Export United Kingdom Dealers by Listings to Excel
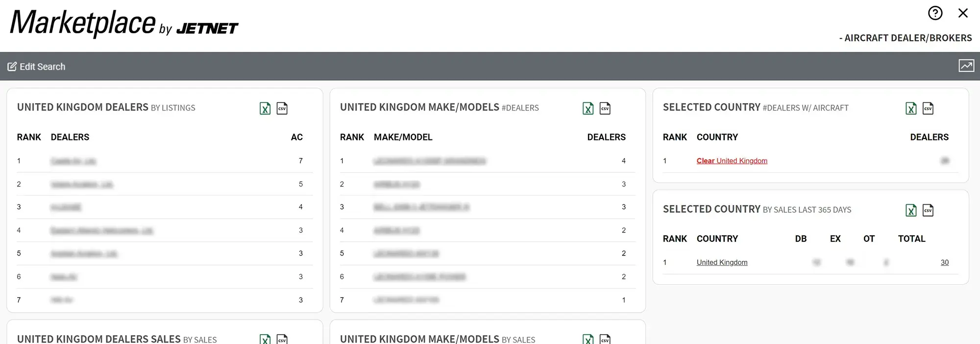Image resolution: width=980 pixels, height=344 pixels. pos(265,108)
